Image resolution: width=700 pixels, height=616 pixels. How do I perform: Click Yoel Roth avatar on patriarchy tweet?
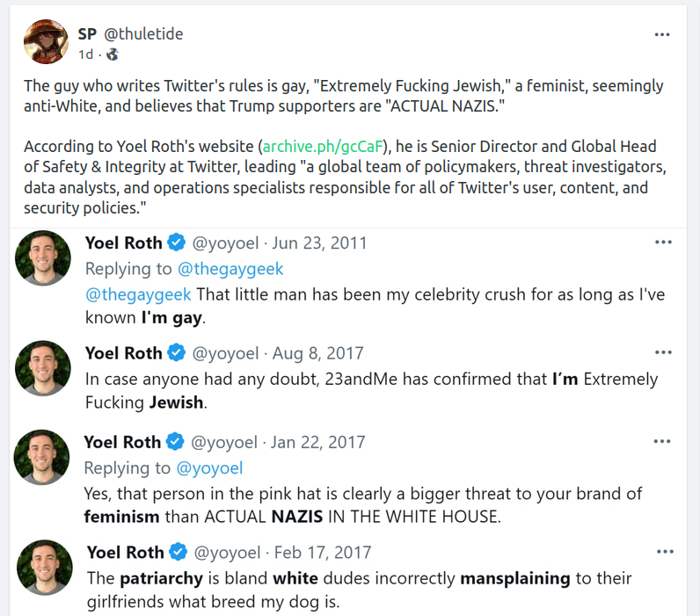click(43, 566)
